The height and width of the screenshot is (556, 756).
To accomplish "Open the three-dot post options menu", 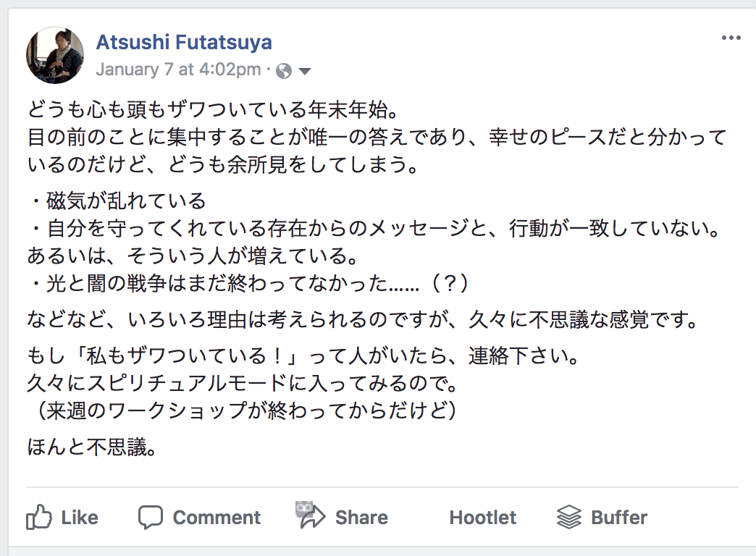I will 731,38.
